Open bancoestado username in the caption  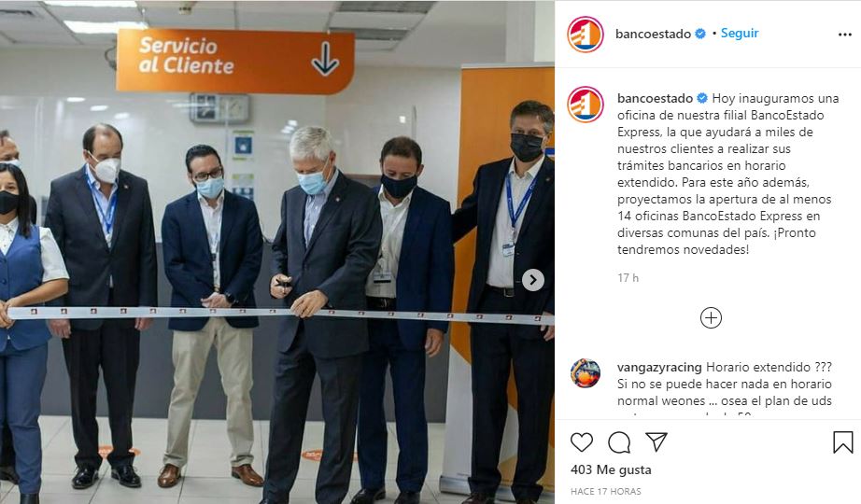[x=655, y=98]
